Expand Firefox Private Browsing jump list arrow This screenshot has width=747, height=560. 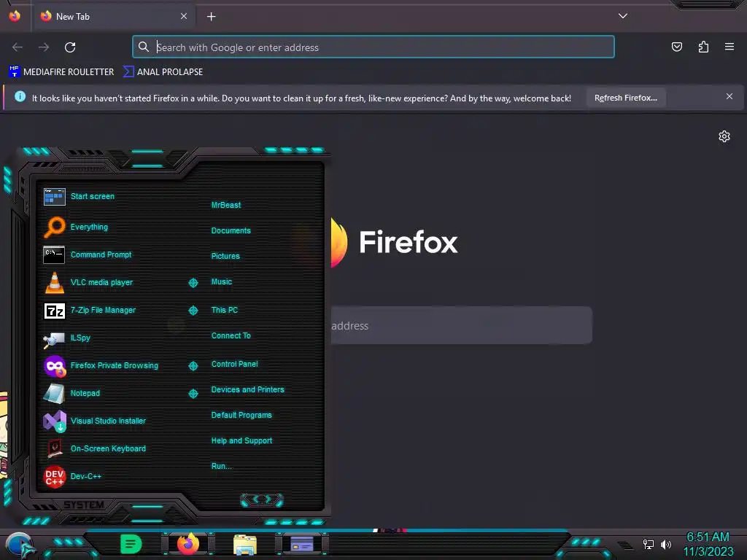193,366
